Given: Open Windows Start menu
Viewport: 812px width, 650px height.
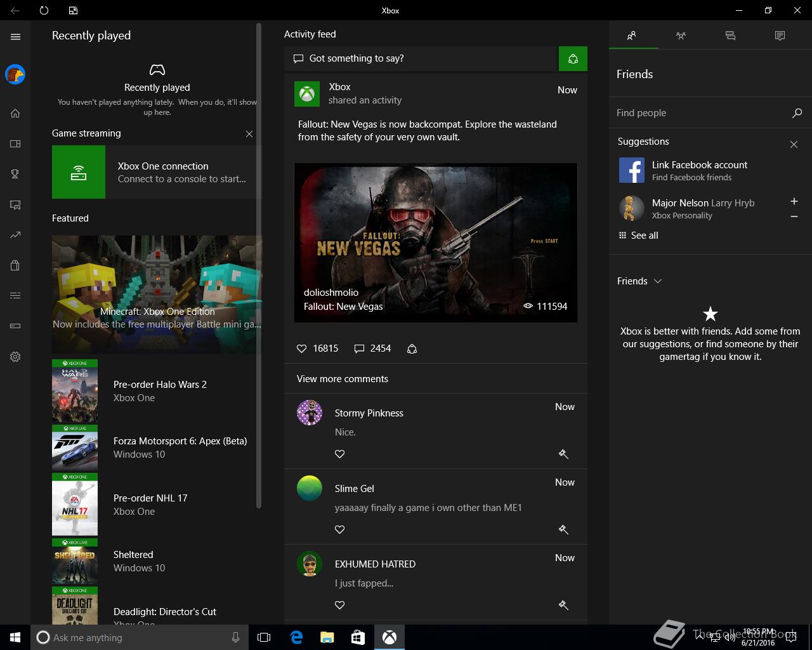Looking at the screenshot, I should (15, 637).
